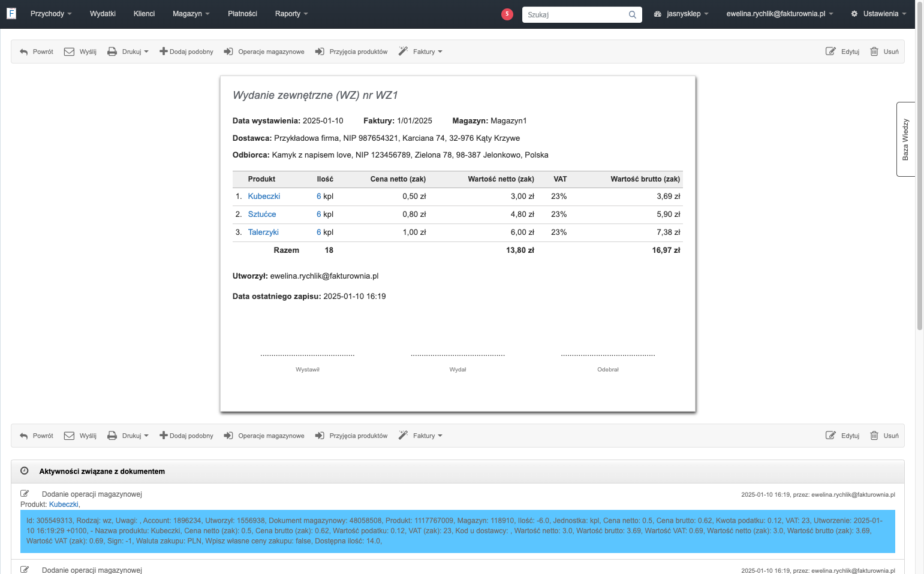Expand the Raporty menu
The image size is (924, 574).
click(x=291, y=14)
